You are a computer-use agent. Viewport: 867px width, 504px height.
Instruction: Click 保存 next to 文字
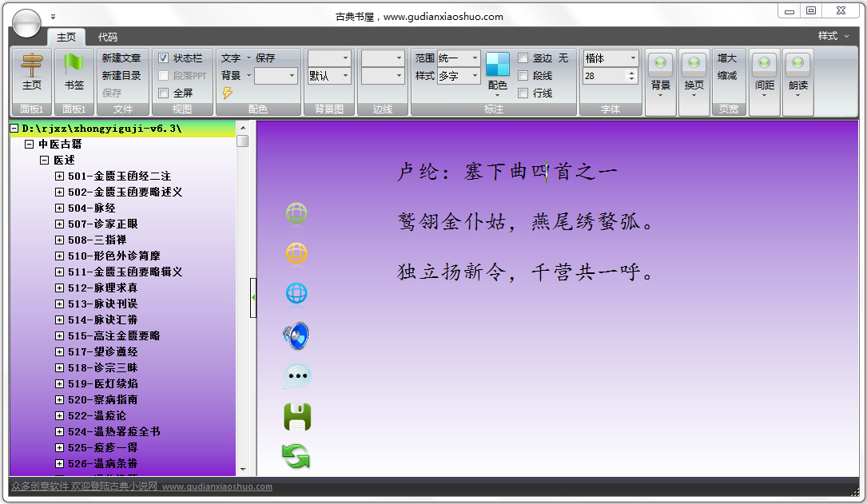click(264, 58)
